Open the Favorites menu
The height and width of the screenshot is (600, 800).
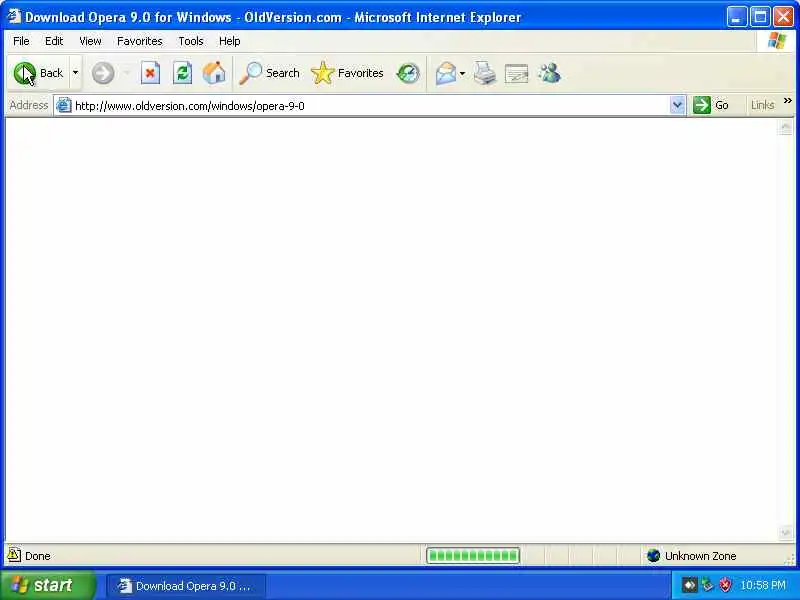click(139, 41)
